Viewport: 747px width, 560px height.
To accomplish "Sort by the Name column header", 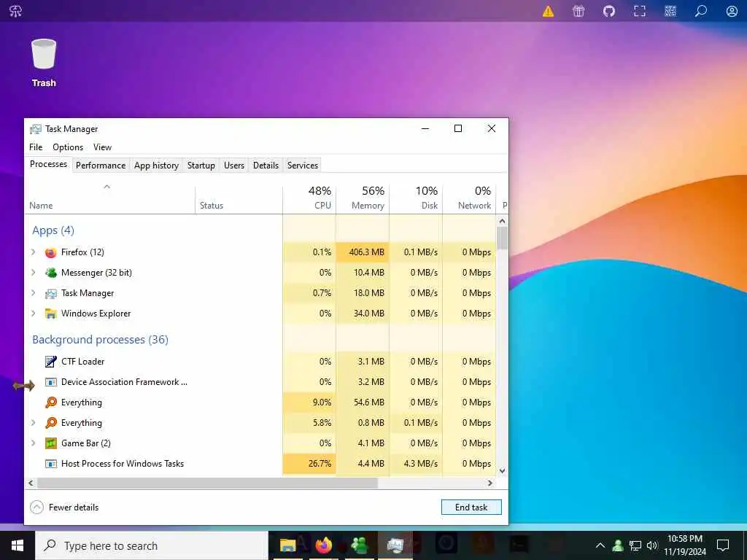I will click(109, 200).
